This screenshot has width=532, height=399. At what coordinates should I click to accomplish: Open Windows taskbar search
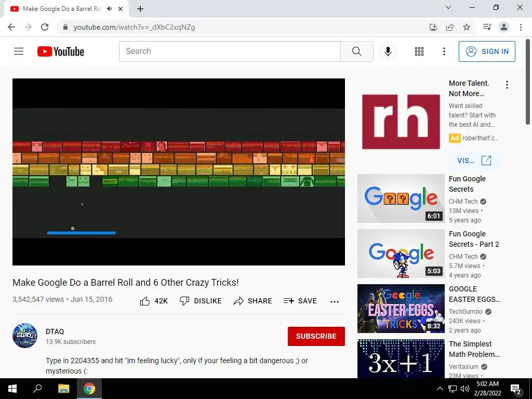37,389
